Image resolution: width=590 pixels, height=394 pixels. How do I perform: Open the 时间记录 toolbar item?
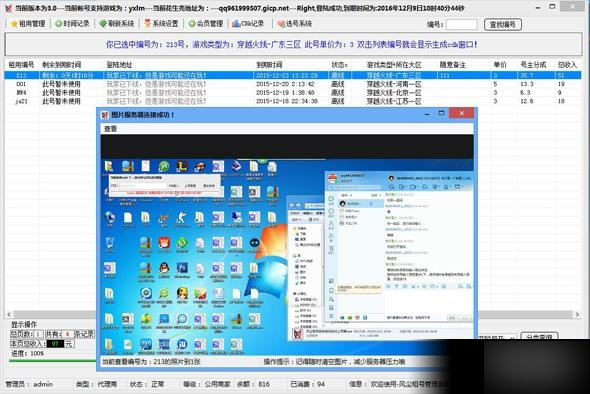(72, 24)
